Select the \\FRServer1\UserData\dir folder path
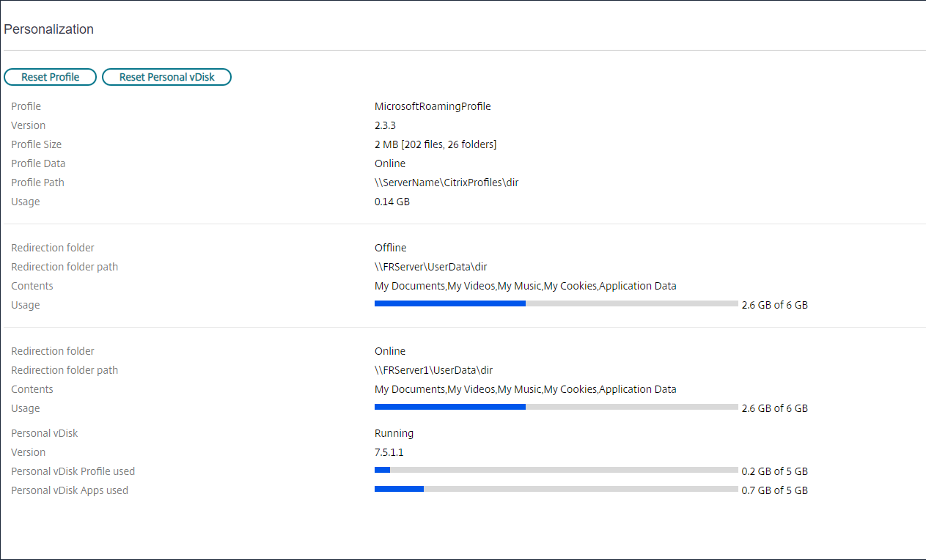Viewport: 926px width, 560px height. click(433, 370)
